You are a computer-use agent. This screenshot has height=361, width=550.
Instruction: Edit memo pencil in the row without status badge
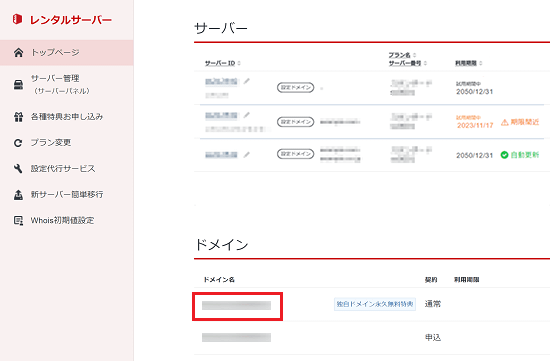point(247,81)
